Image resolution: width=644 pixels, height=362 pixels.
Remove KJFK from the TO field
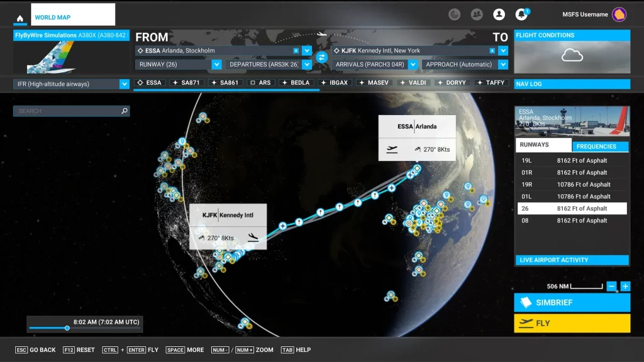pos(492,50)
